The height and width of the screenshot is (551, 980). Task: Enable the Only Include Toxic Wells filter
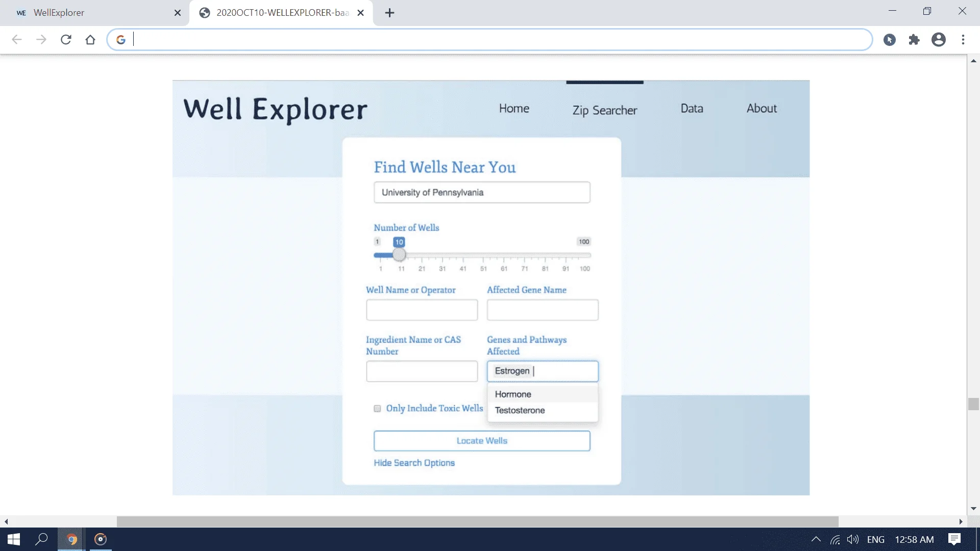tap(378, 408)
